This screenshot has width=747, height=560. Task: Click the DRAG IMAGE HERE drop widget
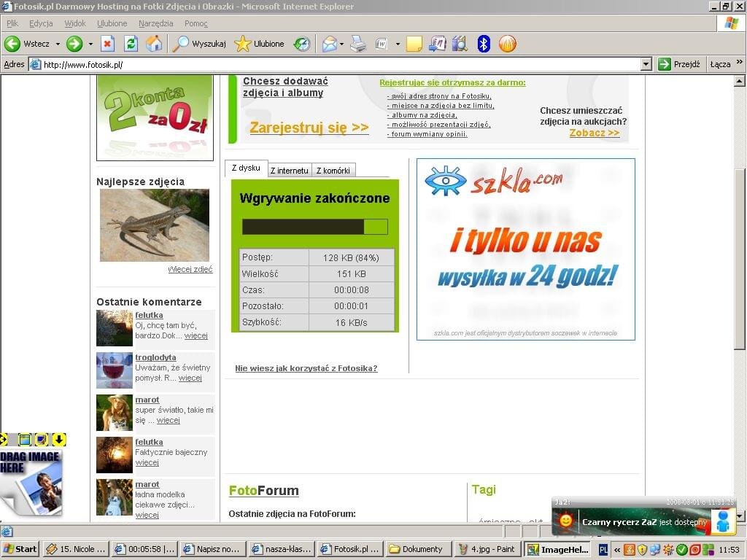pos(31,482)
